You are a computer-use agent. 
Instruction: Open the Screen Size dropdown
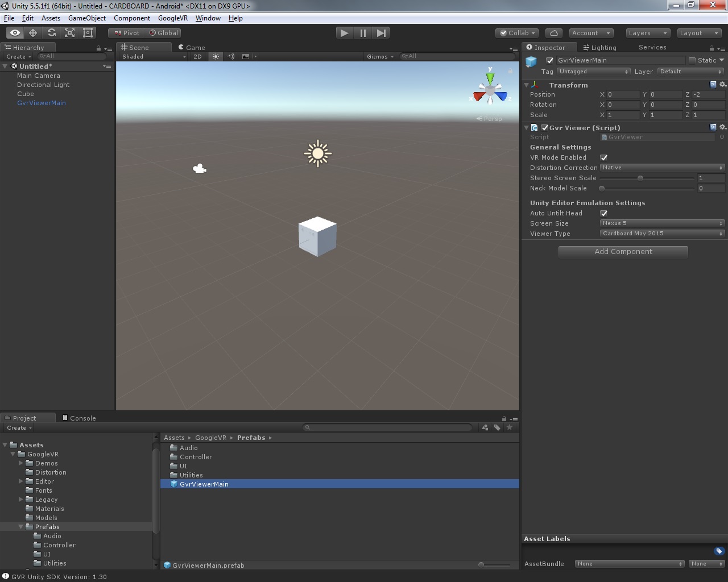tap(662, 223)
